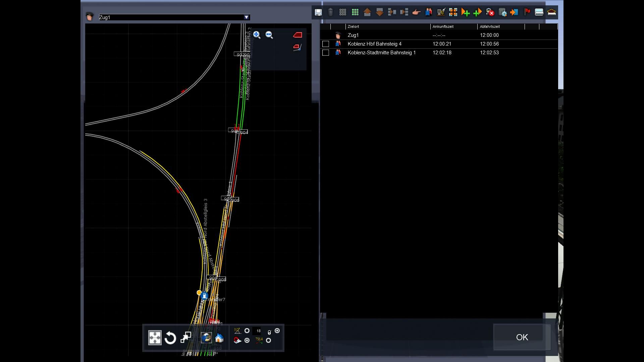Click the save (floppy disk) icon
Viewport: 644px width, 362px height.
(x=318, y=12)
